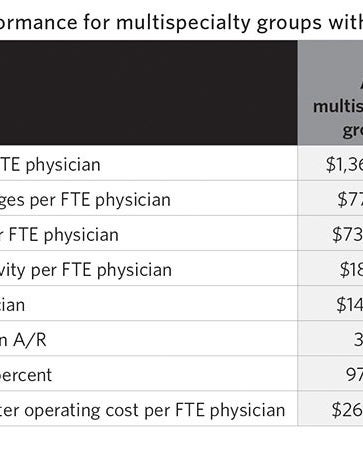Click the table title containing 'multispecialty groups'
This screenshot has height=470, width=363.
[x=181, y=22]
